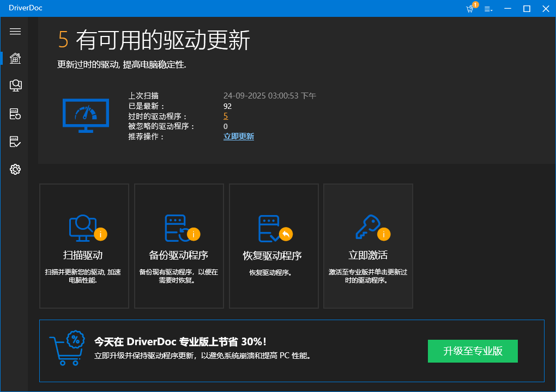Open the hamburger navigation menu
The image size is (556, 392).
15,32
